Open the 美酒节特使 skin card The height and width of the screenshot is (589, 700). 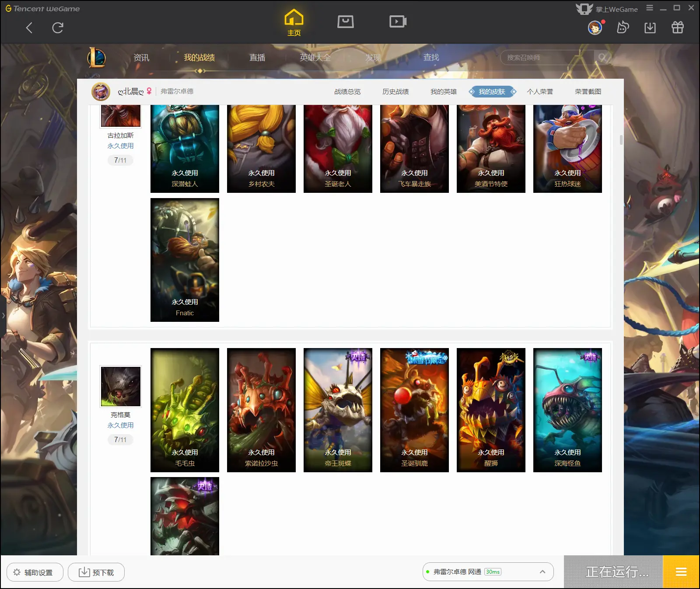(491, 149)
